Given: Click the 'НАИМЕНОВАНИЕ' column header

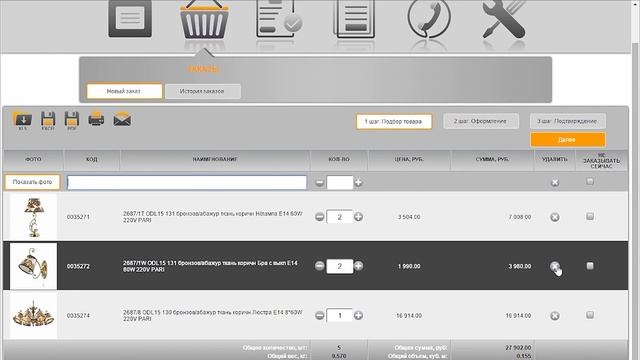Looking at the screenshot, I should (215, 160).
